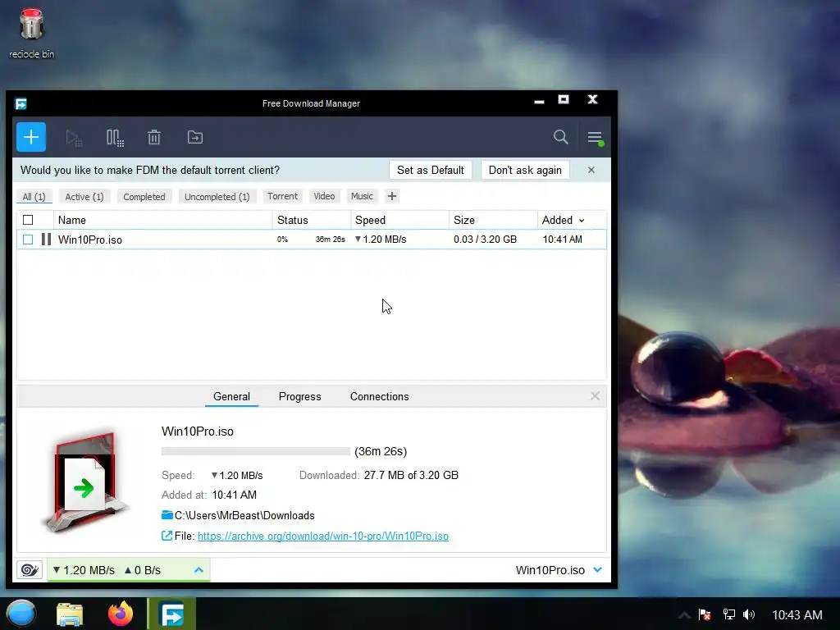This screenshot has width=840, height=630.
Task: Open the Start menu orb
Action: 21,614
